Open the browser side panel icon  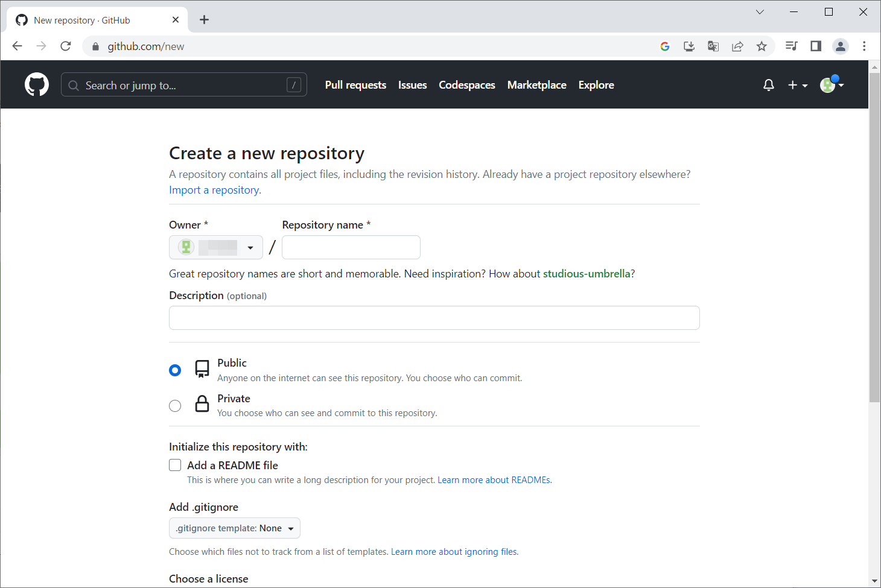pyautogui.click(x=816, y=46)
